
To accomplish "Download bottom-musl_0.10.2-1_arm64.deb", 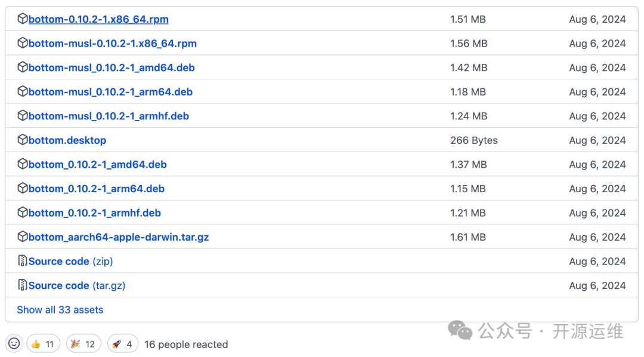I will (x=110, y=92).
